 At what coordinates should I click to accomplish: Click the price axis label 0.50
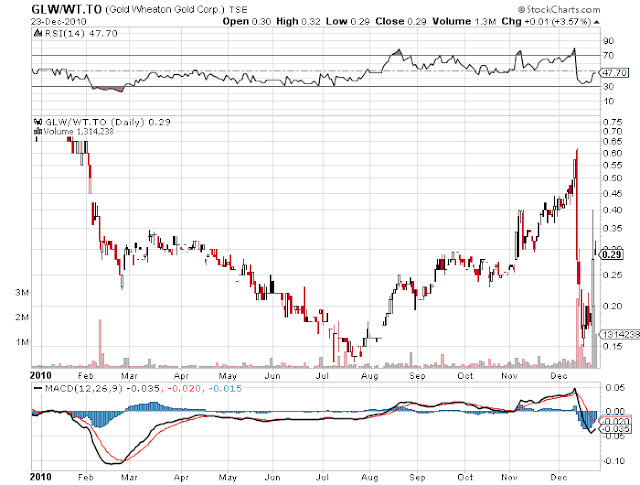click(612, 178)
